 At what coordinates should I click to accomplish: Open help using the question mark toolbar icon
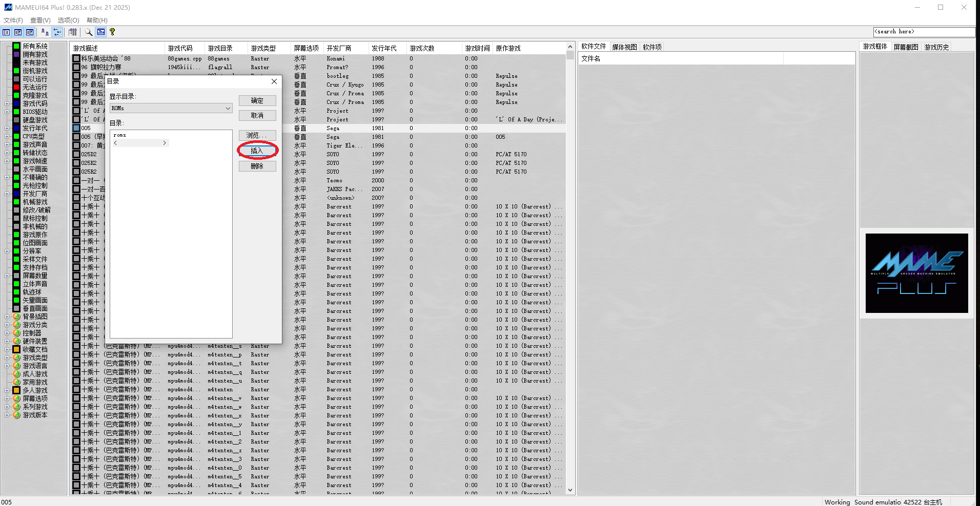click(x=112, y=32)
